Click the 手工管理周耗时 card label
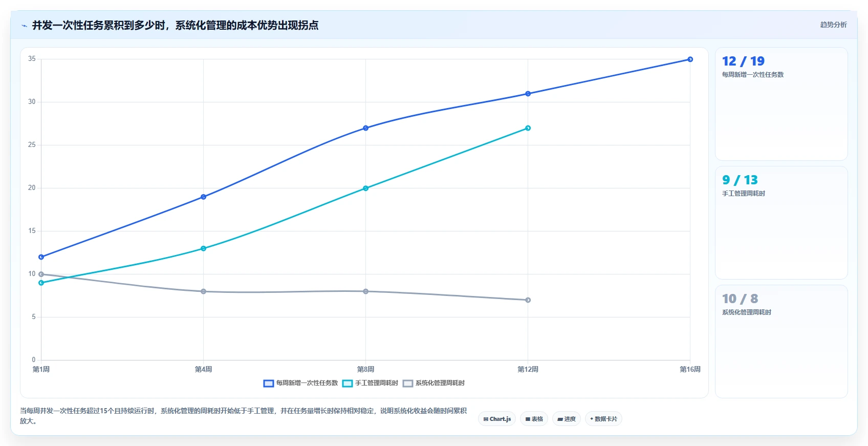 [x=744, y=194]
